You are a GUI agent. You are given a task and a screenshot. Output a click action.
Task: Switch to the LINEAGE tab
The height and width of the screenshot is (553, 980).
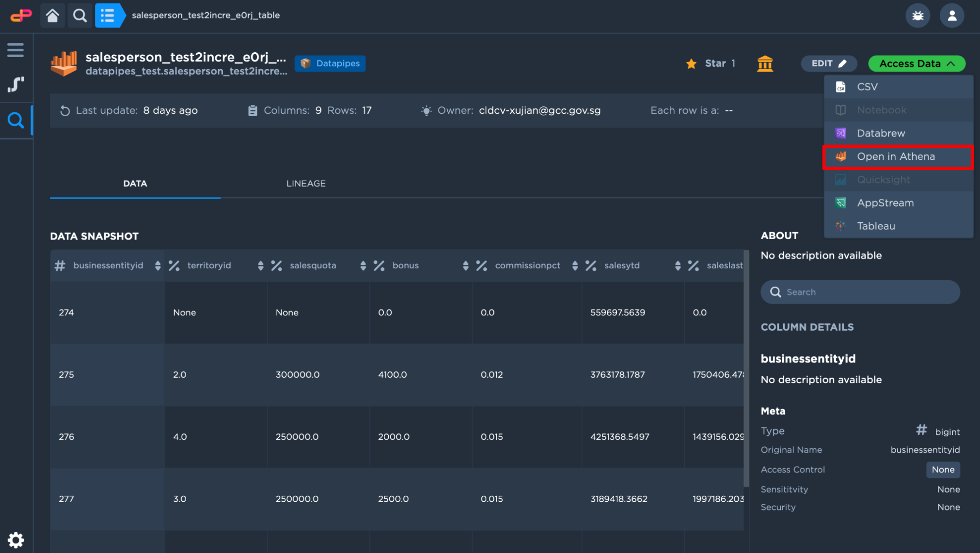tap(306, 184)
